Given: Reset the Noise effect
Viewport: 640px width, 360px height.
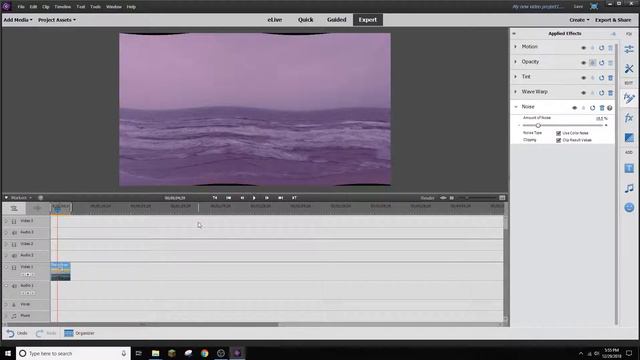Looking at the screenshot, I should point(593,108).
